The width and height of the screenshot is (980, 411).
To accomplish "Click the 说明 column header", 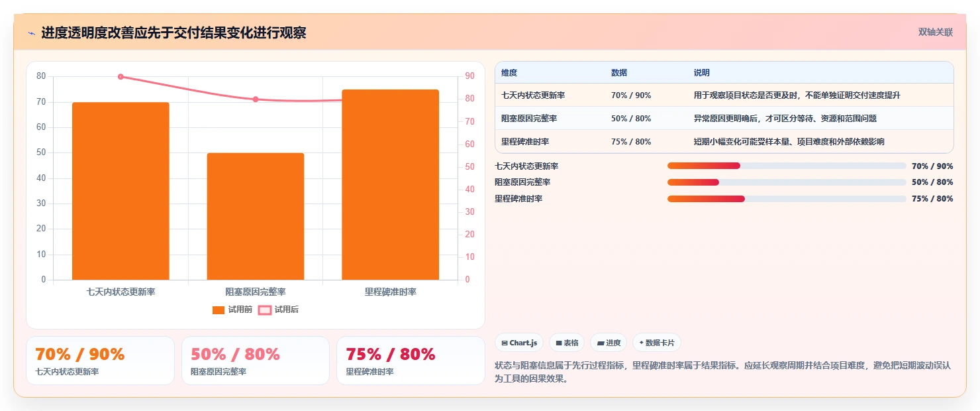I will (x=702, y=73).
